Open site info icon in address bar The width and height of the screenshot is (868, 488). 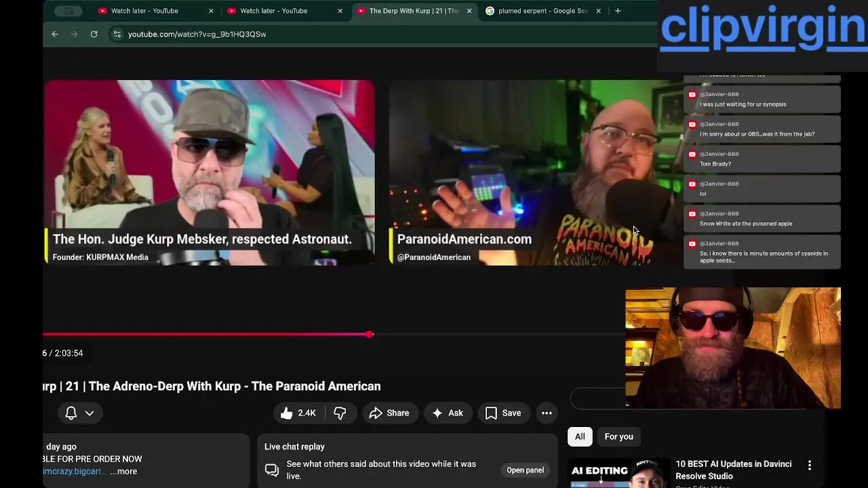pos(117,34)
